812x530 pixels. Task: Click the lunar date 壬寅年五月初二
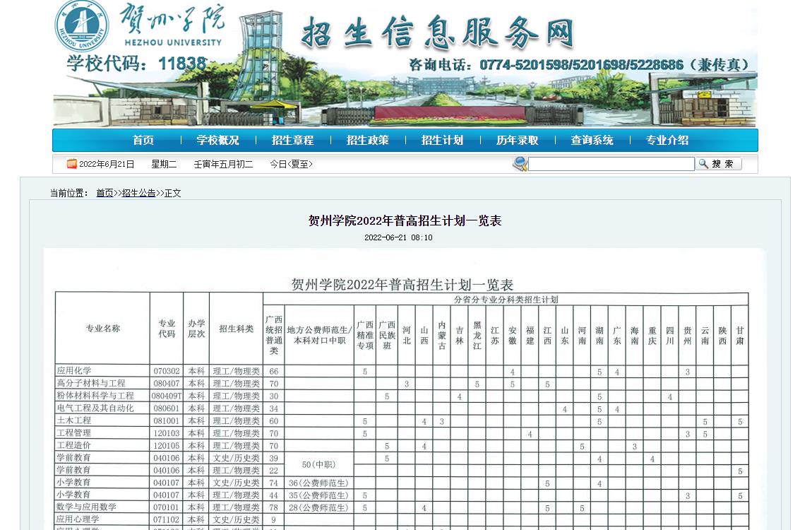[223, 164]
